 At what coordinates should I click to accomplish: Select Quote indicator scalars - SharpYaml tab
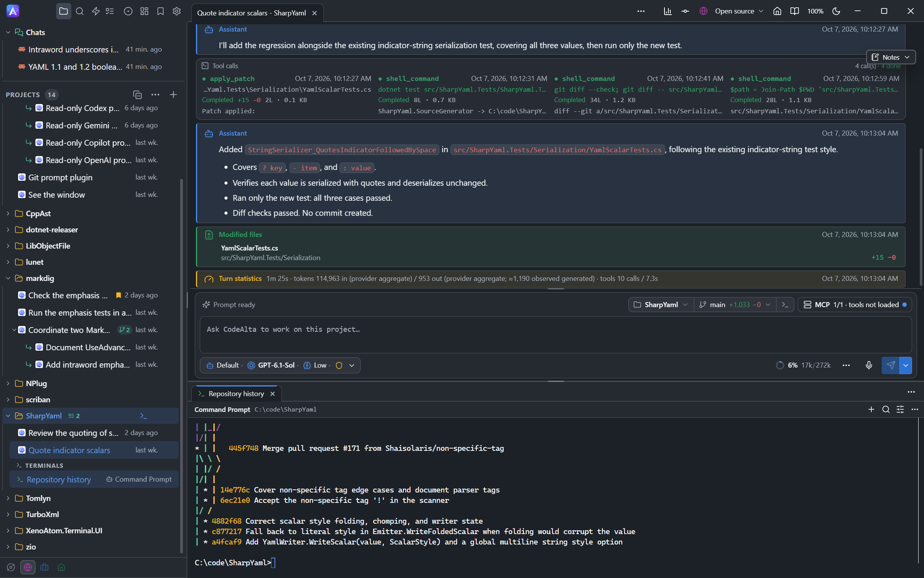251,13
